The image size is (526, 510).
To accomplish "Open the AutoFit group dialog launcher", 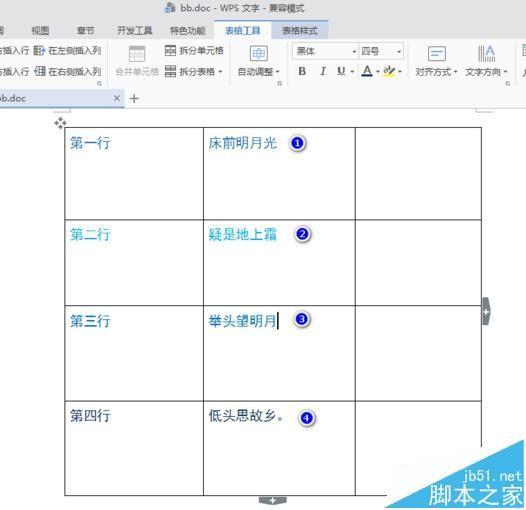I will [x=280, y=84].
